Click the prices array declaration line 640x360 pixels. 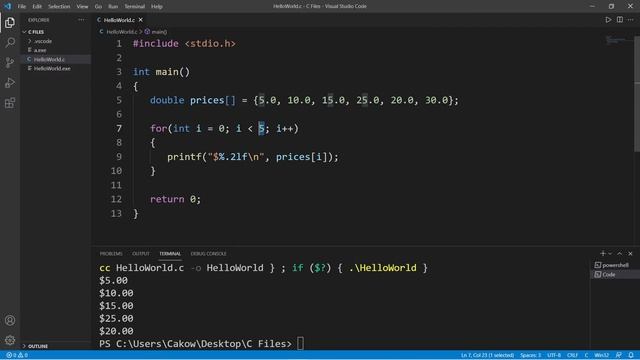(304, 100)
